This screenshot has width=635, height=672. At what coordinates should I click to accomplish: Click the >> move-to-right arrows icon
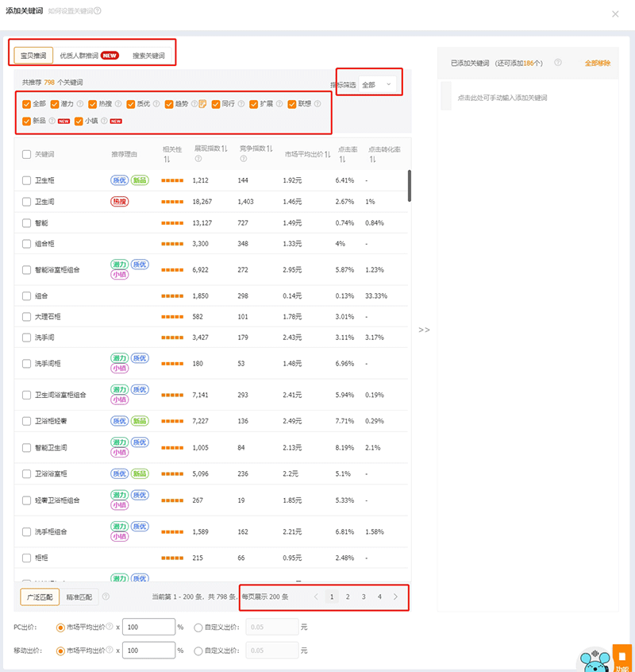(x=424, y=330)
